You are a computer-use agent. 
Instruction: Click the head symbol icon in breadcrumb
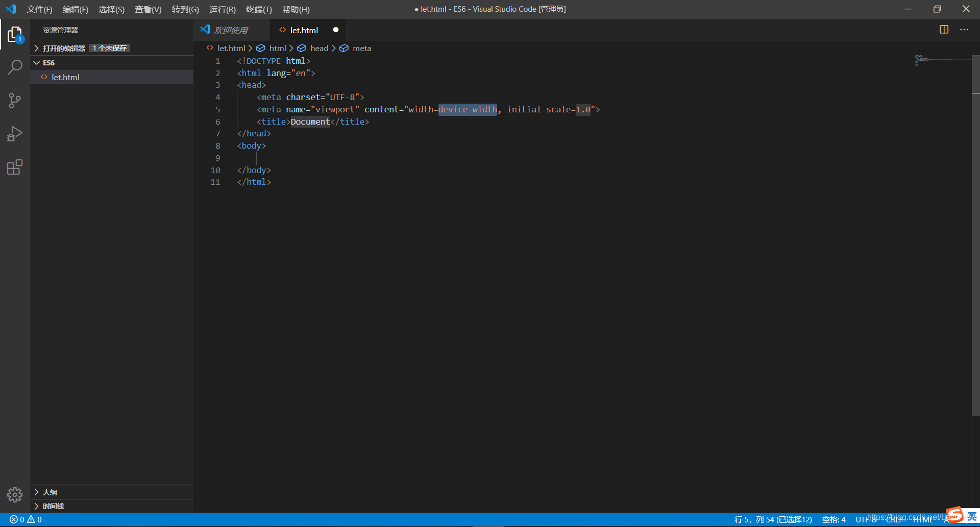pyautogui.click(x=302, y=48)
